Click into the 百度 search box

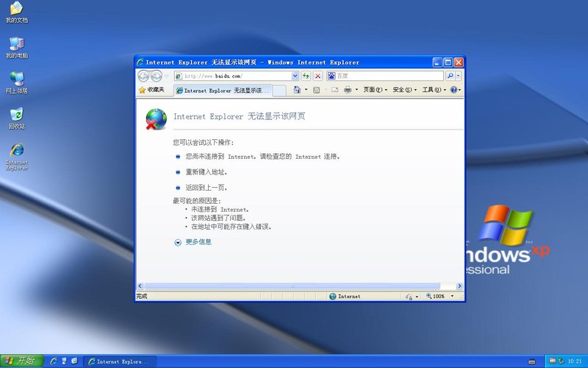point(390,76)
